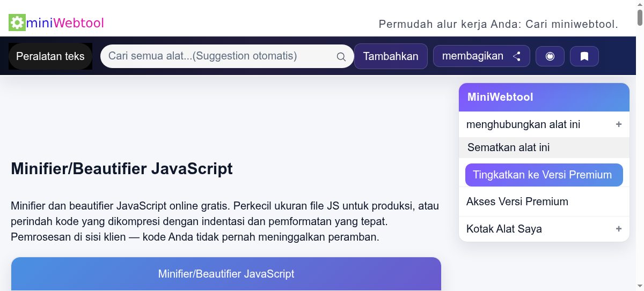This screenshot has width=644, height=291.
Task: Click the Permudah alur kerja Anda tagline
Action: pos(499,24)
